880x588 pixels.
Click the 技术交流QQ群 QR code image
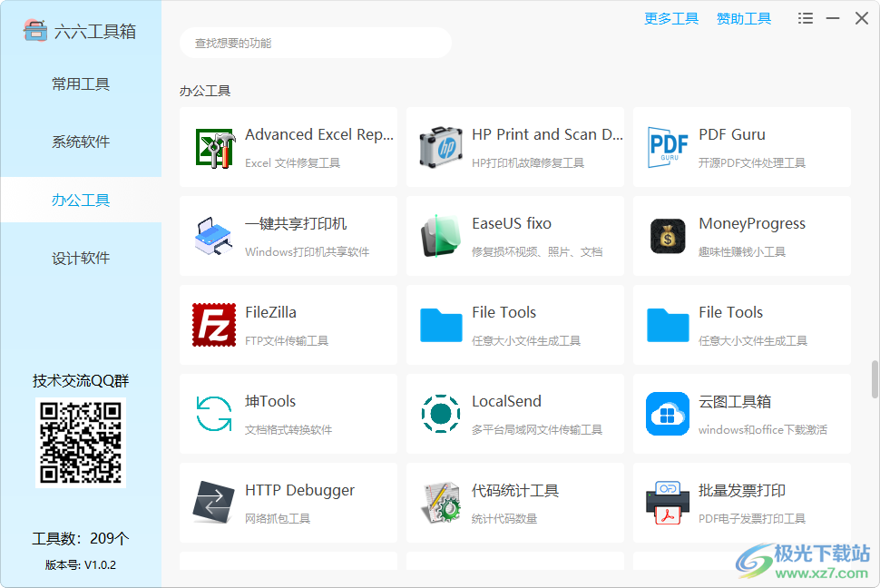click(81, 443)
